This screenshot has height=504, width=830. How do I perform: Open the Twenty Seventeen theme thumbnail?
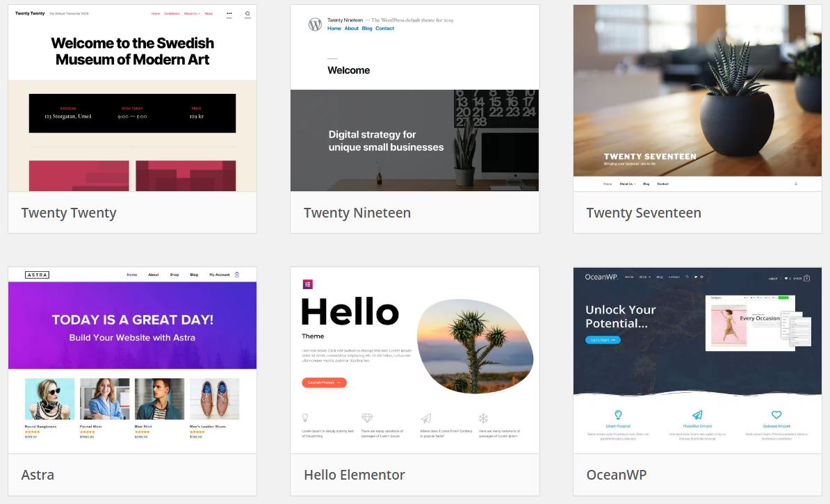(698, 99)
